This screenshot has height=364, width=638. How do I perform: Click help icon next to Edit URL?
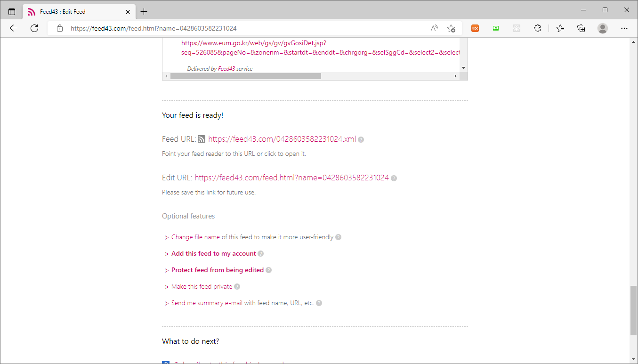[x=394, y=178]
